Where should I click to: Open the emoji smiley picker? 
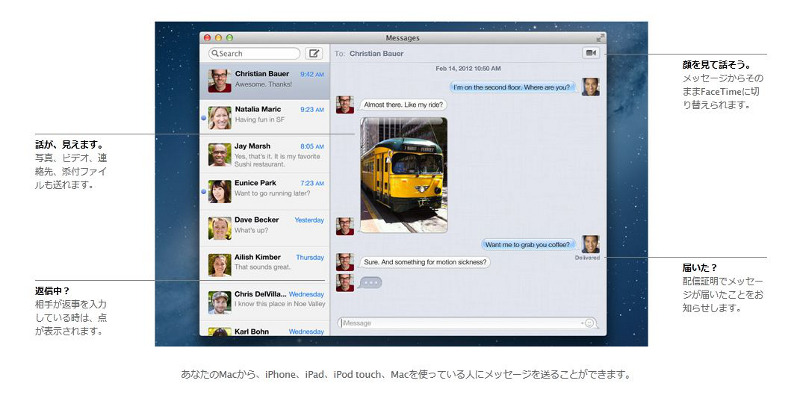click(x=589, y=323)
